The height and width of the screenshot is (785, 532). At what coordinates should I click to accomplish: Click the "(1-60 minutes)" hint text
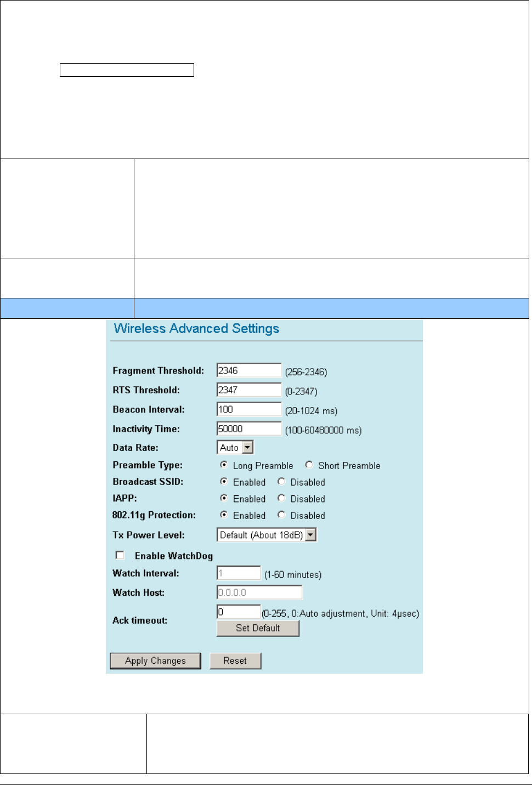293,575
